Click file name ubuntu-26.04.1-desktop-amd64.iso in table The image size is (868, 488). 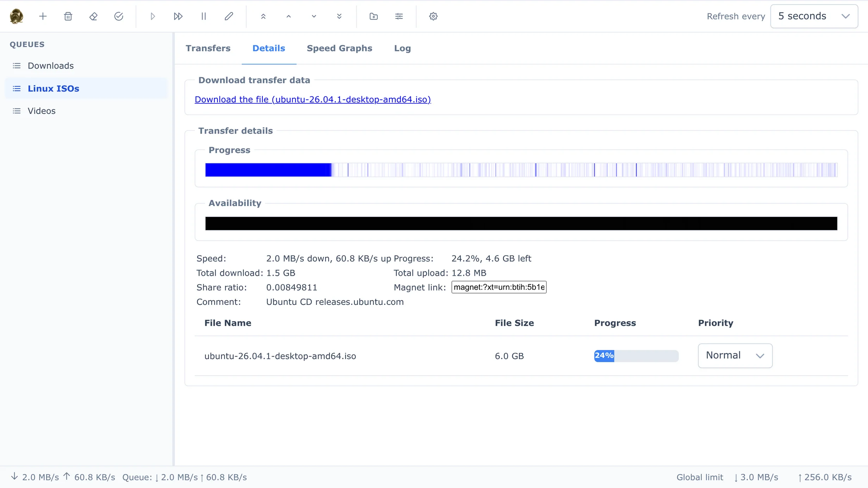tap(280, 356)
